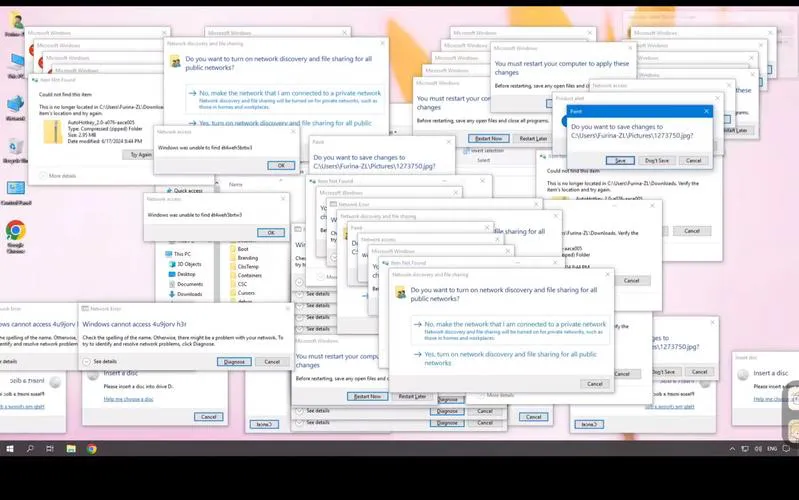Click scroll-up arrow of Explorer navigation pane
This screenshot has width=799, height=500.
tap(217, 182)
